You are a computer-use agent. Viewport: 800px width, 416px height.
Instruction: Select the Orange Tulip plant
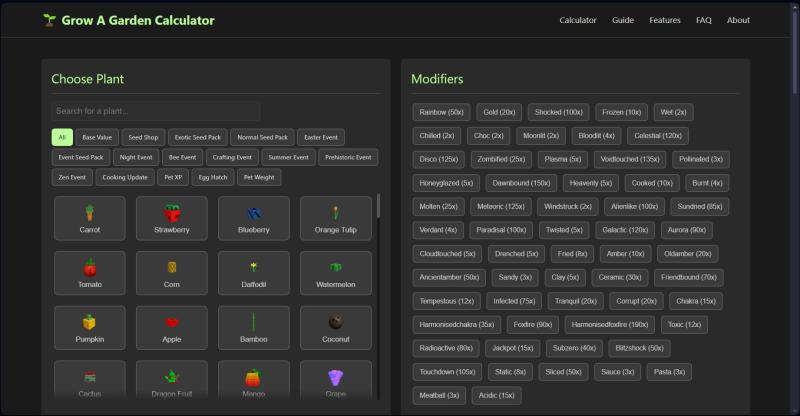tap(335, 217)
